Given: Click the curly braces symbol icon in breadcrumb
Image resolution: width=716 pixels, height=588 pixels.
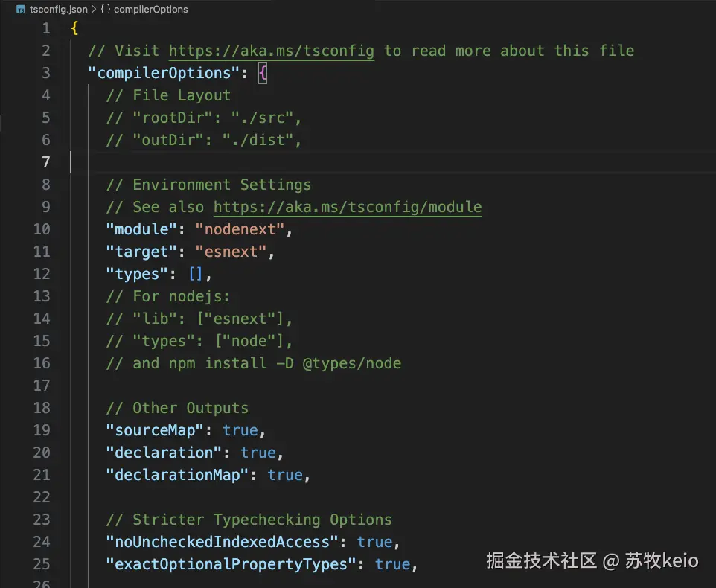Looking at the screenshot, I should click(x=105, y=10).
